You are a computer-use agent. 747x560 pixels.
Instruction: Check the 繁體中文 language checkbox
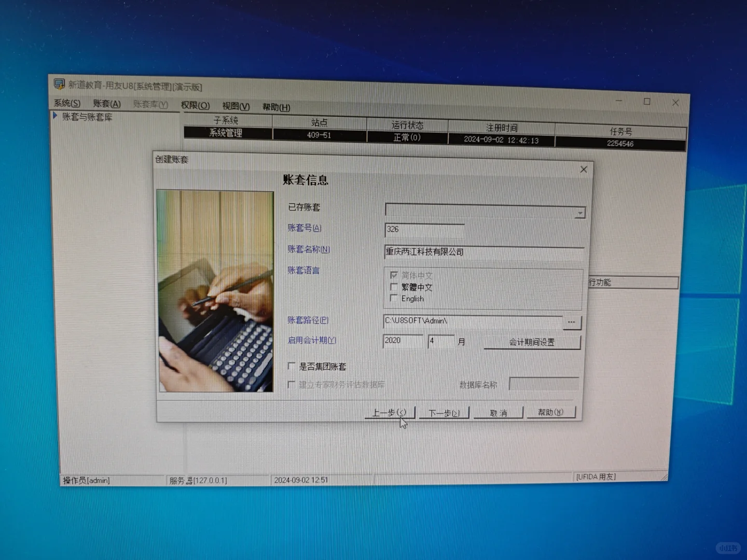(x=394, y=287)
